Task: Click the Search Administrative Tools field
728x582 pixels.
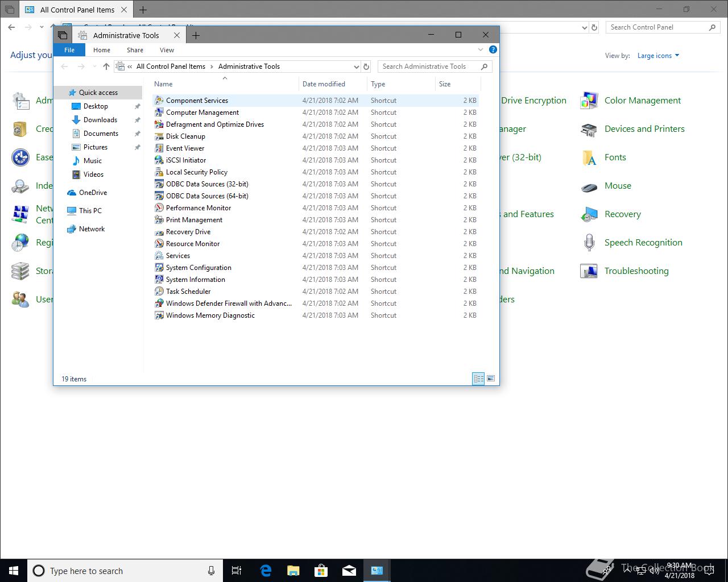Action: coord(435,66)
